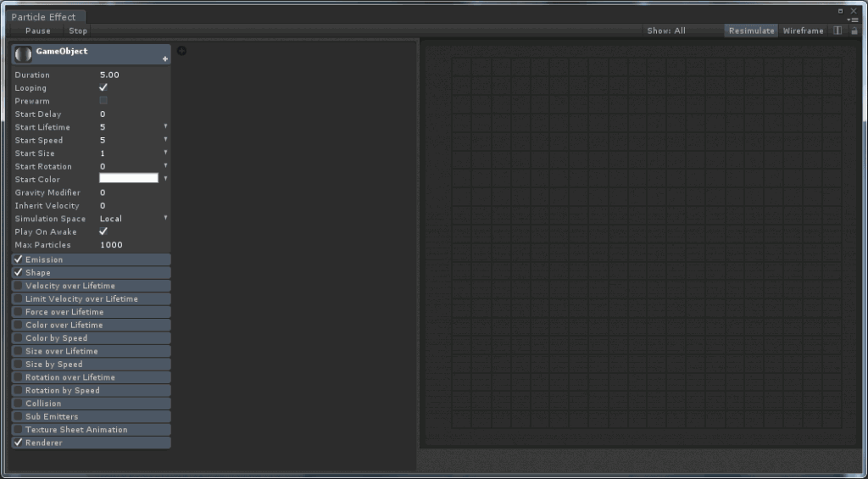
Task: Click the Show: All button
Action: click(x=666, y=31)
